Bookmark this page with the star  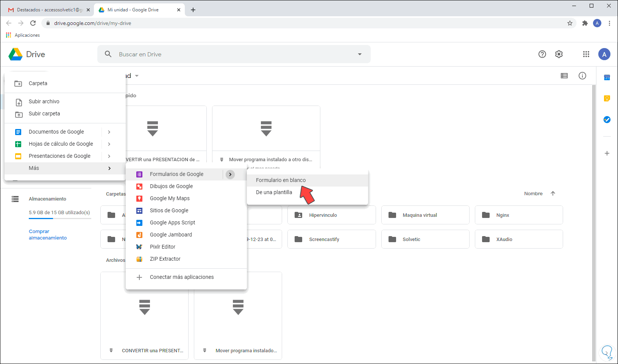[x=570, y=23]
